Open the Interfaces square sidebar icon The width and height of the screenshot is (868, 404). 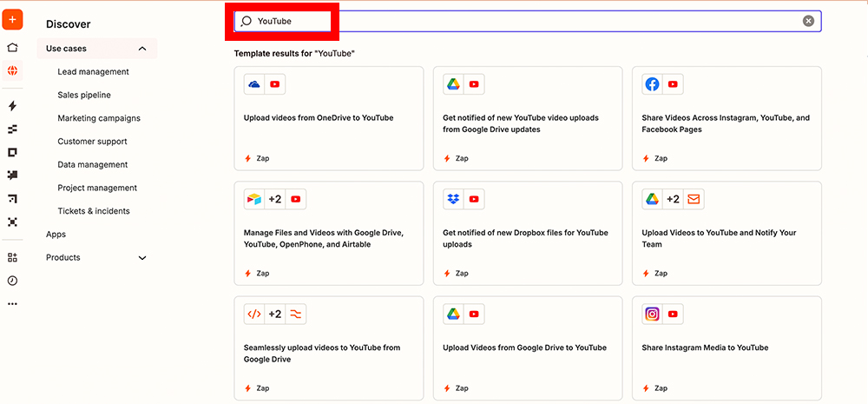coord(12,152)
